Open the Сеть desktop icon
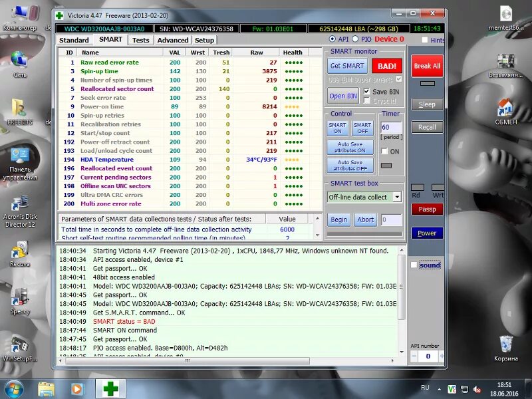The image size is (532, 399). click(x=20, y=65)
